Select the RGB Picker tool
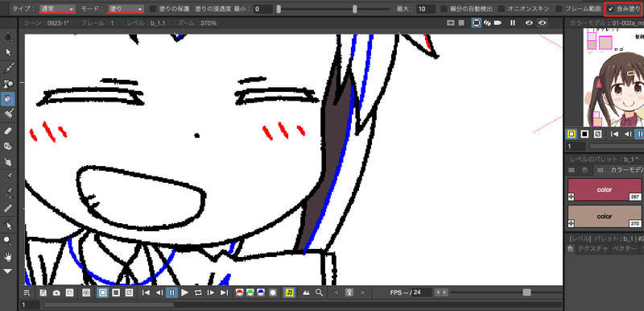 click(x=8, y=193)
